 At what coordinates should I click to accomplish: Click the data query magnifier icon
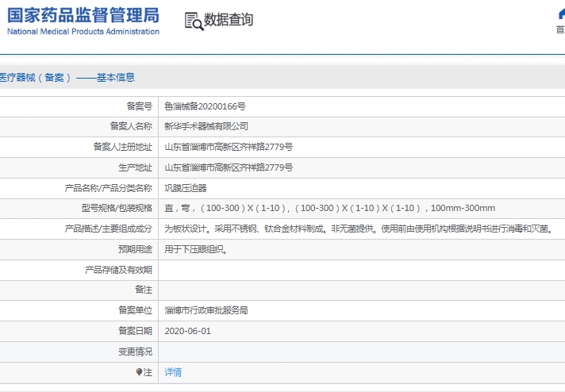(194, 21)
